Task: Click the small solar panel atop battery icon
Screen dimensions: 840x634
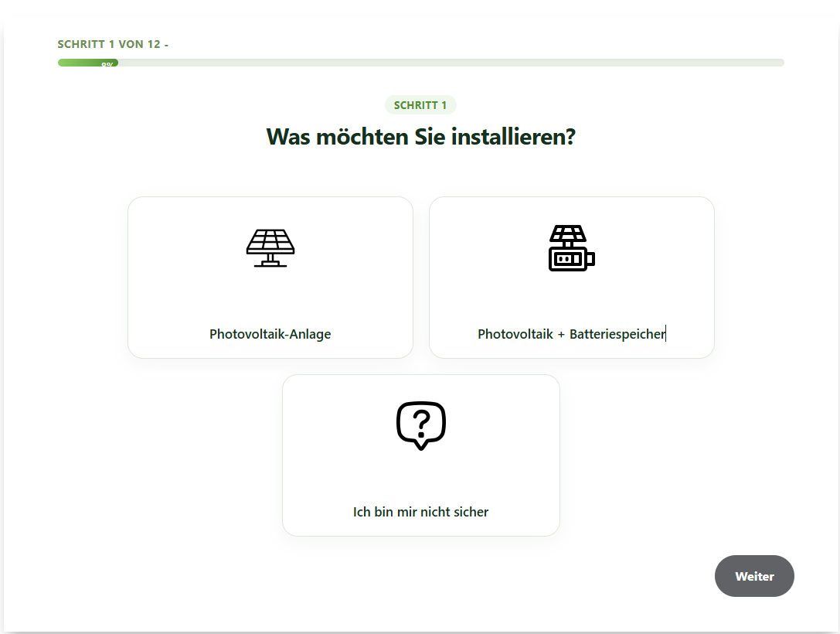Action: pos(569,233)
